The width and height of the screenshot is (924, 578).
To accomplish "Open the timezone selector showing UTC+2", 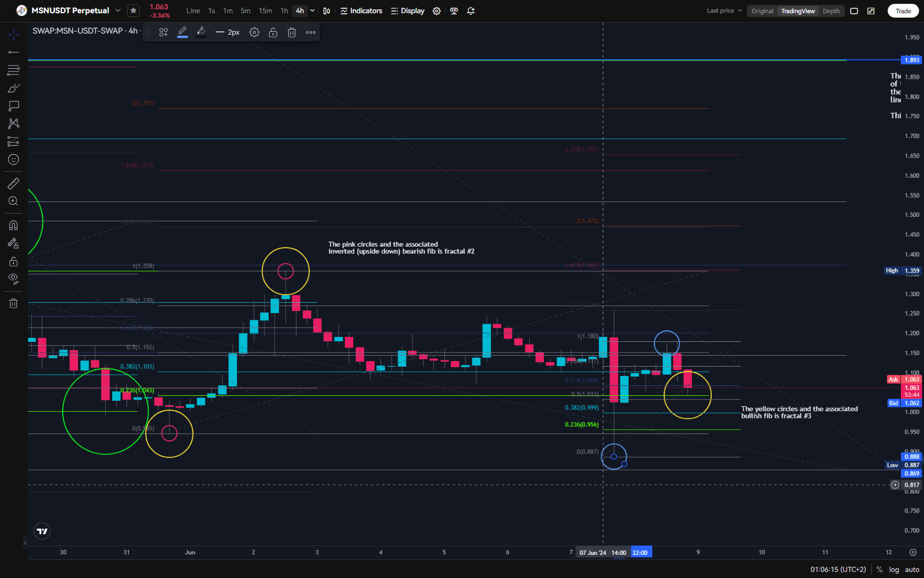I will pyautogui.click(x=838, y=570).
